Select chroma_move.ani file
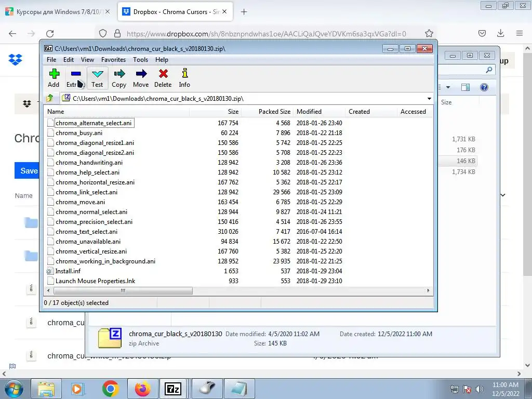This screenshot has height=399, width=532. click(x=80, y=202)
